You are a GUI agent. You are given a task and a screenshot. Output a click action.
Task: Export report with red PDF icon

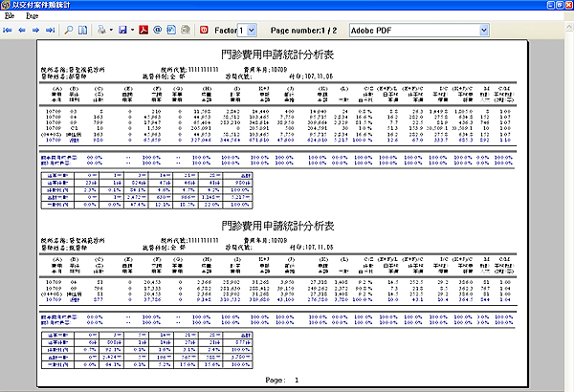[143, 31]
